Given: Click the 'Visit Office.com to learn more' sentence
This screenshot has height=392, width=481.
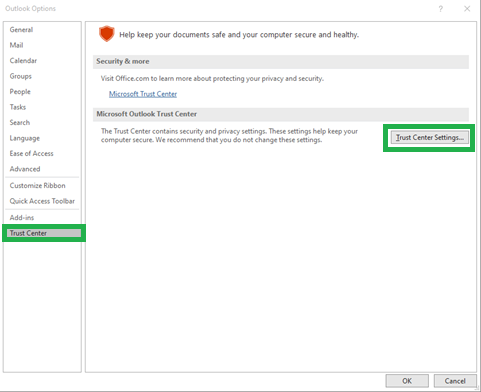Looking at the screenshot, I should (x=212, y=79).
